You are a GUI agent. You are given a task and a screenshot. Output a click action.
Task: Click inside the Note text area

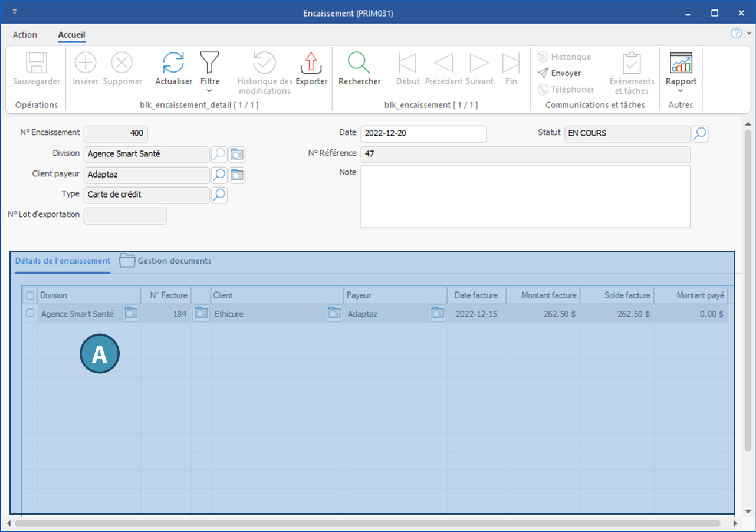525,196
